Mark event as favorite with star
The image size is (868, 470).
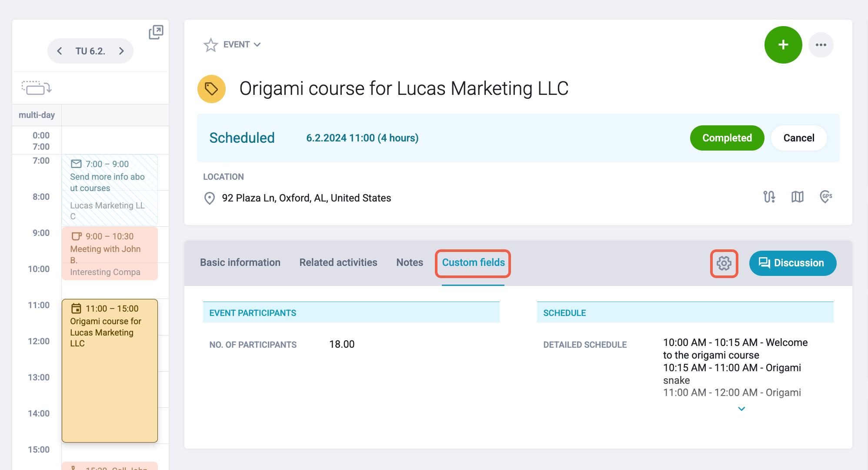tap(211, 45)
